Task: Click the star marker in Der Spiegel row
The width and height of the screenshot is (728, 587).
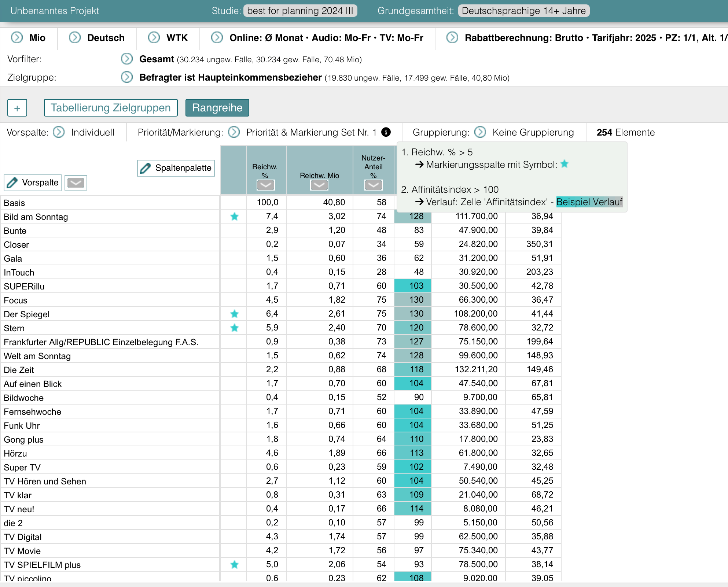Action: pyautogui.click(x=235, y=314)
